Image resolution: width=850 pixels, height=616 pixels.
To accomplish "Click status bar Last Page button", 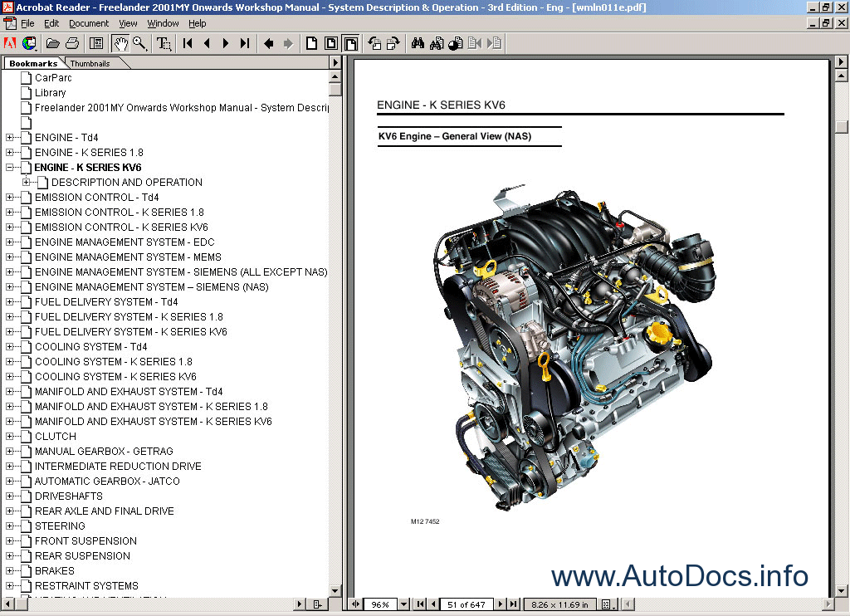I will 513,604.
